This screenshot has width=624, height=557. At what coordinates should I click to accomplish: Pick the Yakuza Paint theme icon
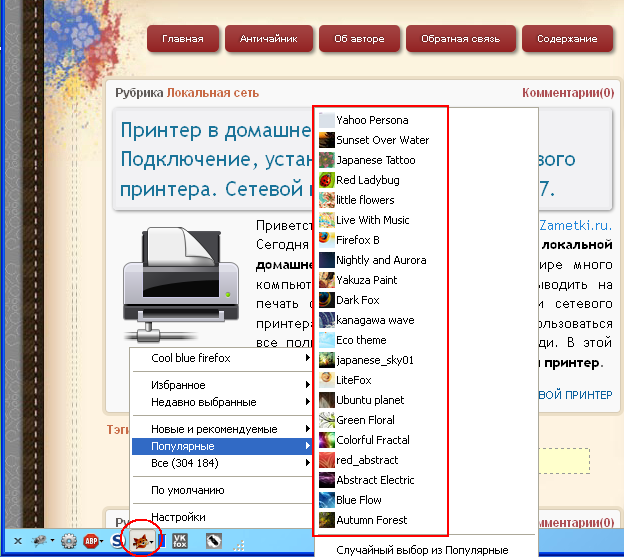coord(326,280)
